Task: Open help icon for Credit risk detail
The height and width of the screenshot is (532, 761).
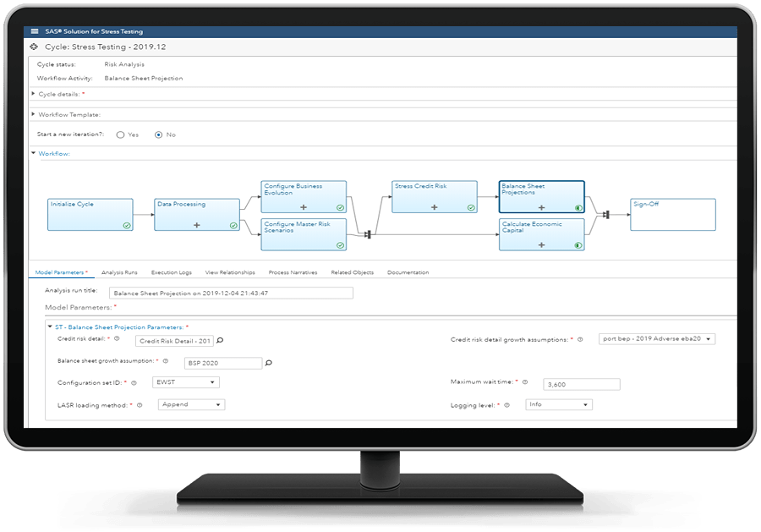Action: click(117, 339)
